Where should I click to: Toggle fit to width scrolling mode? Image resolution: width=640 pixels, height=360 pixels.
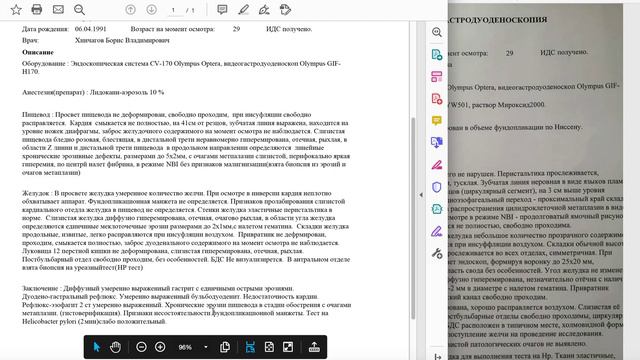250,347
